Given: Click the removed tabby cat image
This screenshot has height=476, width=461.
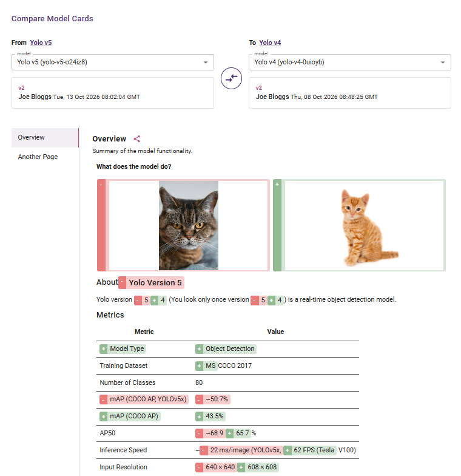Looking at the screenshot, I should click(188, 225).
